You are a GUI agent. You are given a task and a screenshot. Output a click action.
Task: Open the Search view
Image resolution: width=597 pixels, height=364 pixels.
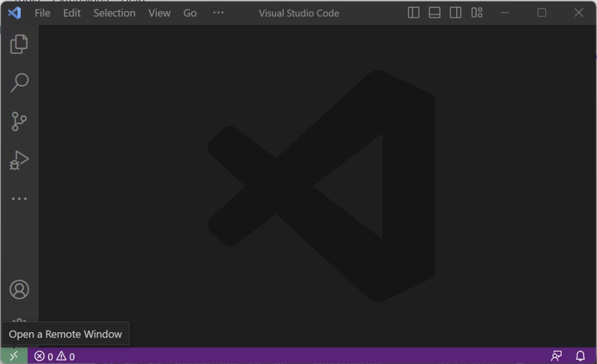pyautogui.click(x=19, y=83)
